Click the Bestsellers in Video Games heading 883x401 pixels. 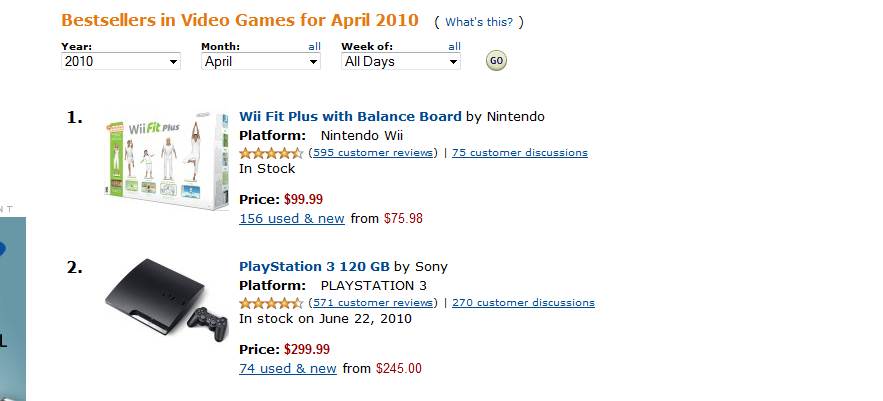click(x=240, y=21)
